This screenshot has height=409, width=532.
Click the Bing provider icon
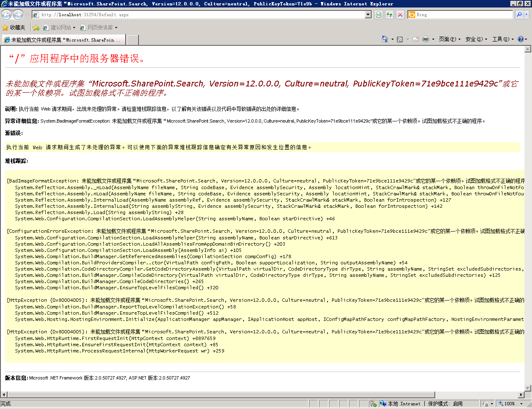point(412,15)
